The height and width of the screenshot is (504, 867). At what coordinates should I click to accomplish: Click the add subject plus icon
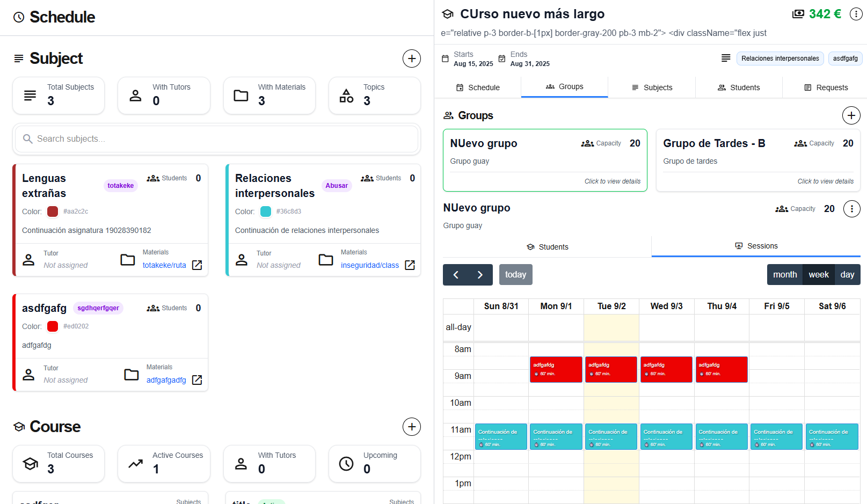click(x=411, y=59)
